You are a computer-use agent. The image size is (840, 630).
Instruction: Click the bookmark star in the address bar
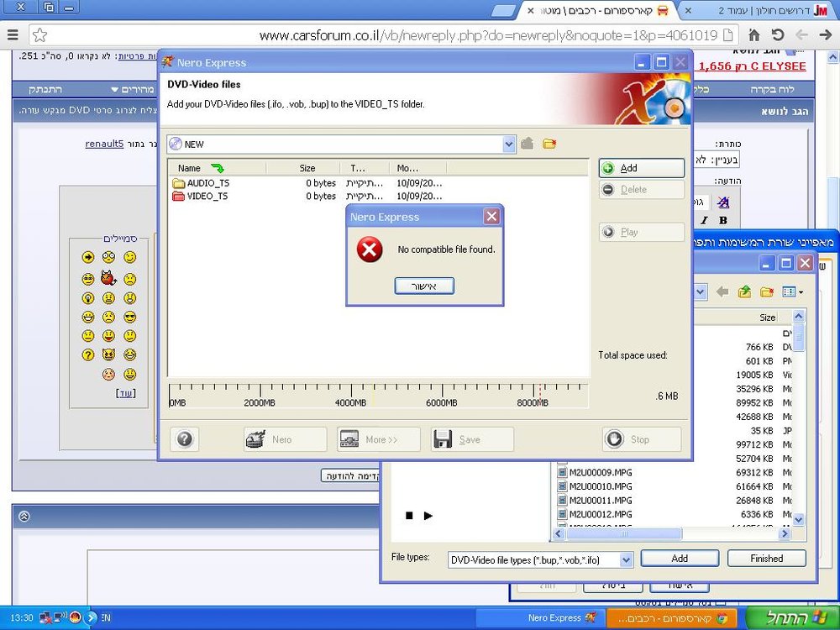coord(39,35)
